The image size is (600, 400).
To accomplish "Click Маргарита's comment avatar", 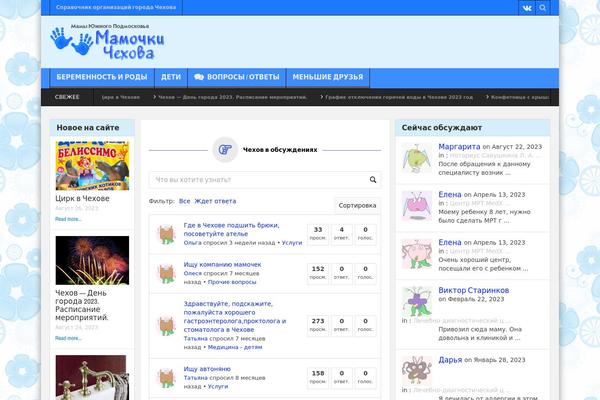I will [x=417, y=158].
